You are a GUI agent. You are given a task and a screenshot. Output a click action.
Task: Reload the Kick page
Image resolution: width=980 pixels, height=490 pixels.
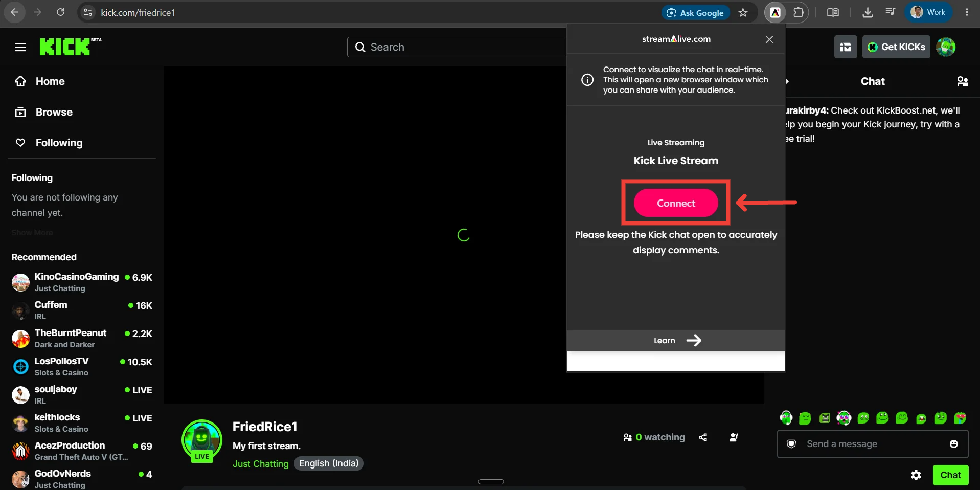coord(60,12)
